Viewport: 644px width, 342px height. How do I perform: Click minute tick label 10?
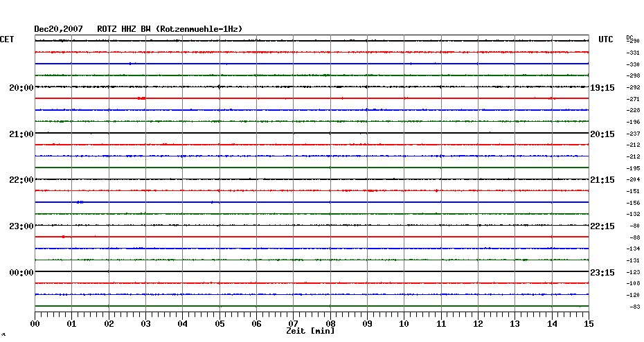click(x=404, y=324)
